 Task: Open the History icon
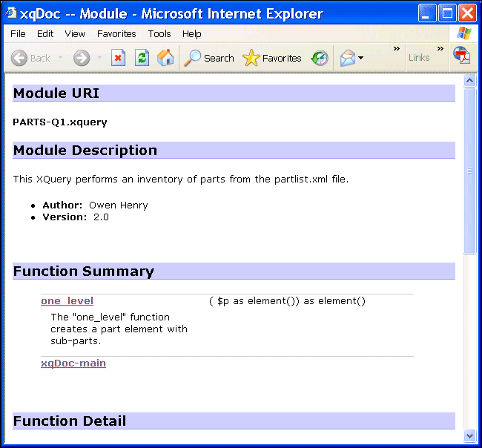(x=320, y=58)
